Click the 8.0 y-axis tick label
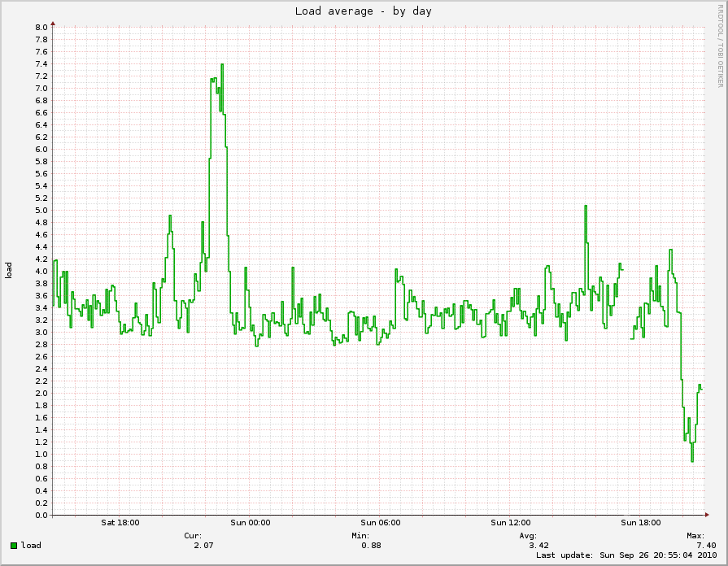This screenshot has height=566, width=728. [41, 28]
